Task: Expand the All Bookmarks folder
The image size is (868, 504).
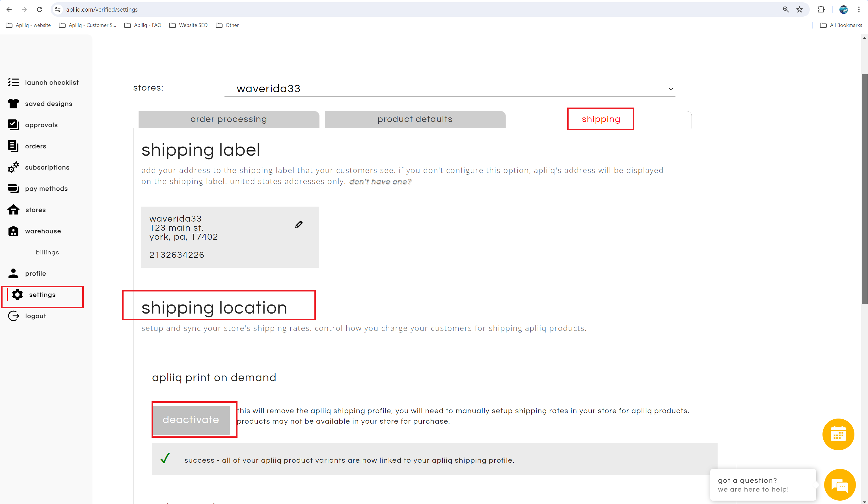Action: [x=841, y=25]
